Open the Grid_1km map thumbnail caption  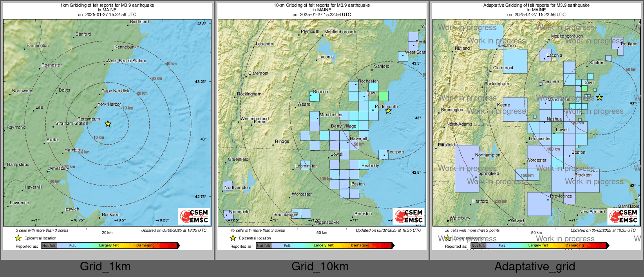(x=105, y=266)
